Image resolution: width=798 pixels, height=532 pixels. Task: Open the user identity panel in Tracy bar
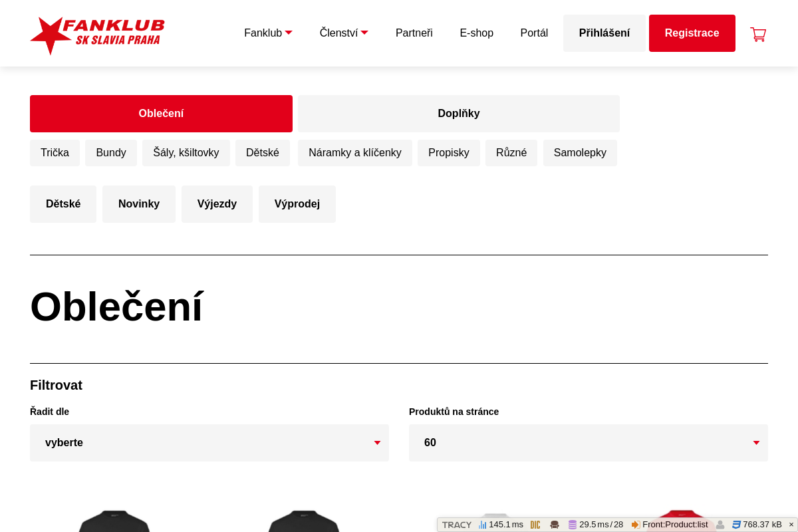click(x=720, y=525)
